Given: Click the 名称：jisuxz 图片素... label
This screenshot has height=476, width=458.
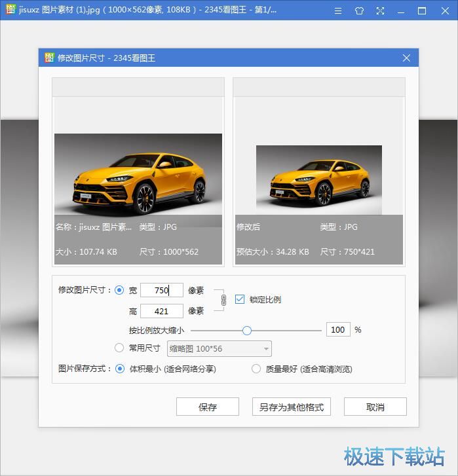Looking at the screenshot, I should coord(94,227).
